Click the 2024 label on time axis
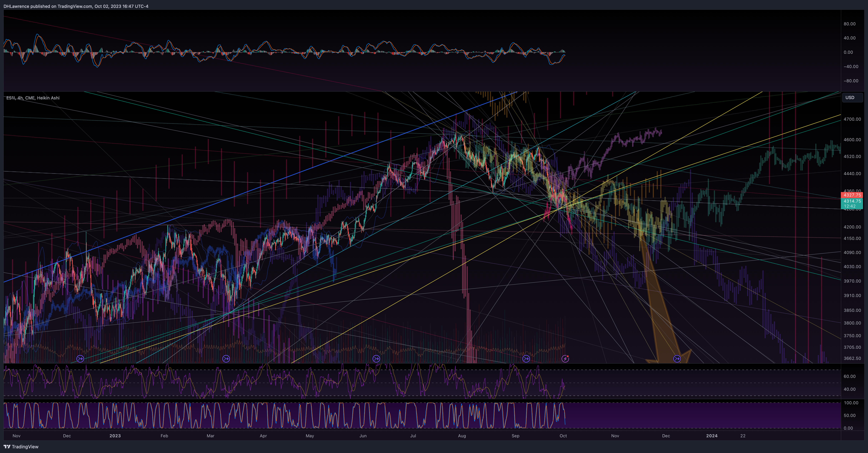Screen dimensions: 868x453 click(x=712, y=436)
